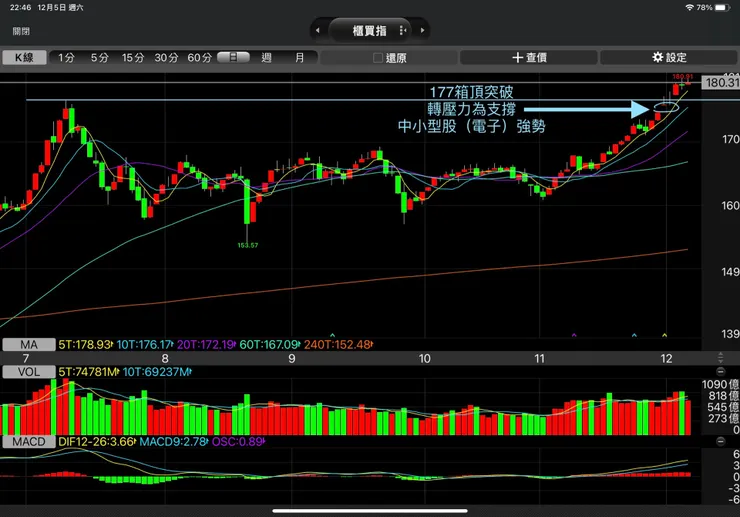This screenshot has height=517, width=740.
Task: Click the 240T:152.48 moving average value
Action: pos(337,345)
